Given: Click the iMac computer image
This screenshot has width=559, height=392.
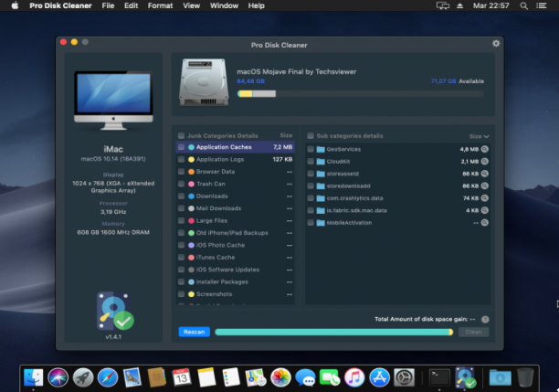Looking at the screenshot, I should (113, 101).
